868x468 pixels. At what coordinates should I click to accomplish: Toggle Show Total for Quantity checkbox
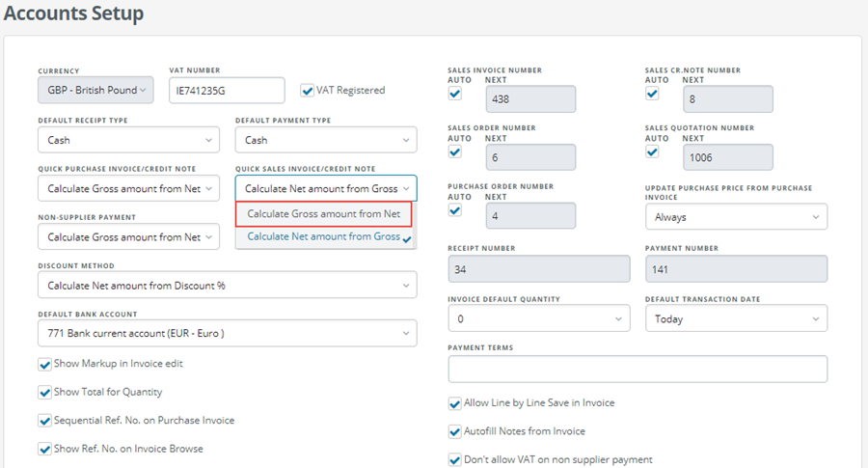(x=44, y=393)
